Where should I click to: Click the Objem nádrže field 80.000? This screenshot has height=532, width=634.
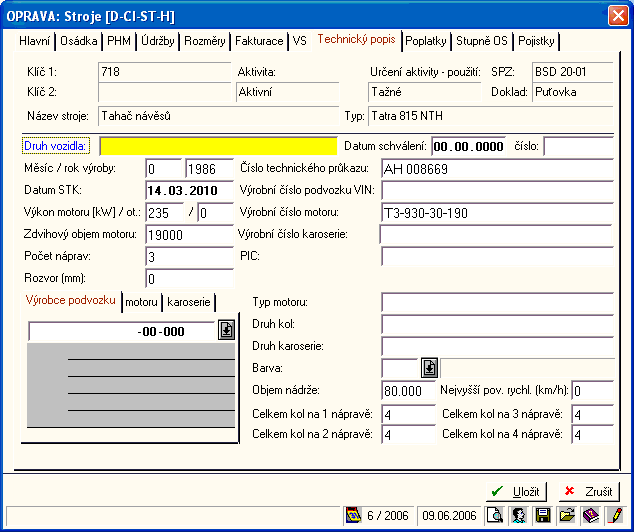[408, 391]
